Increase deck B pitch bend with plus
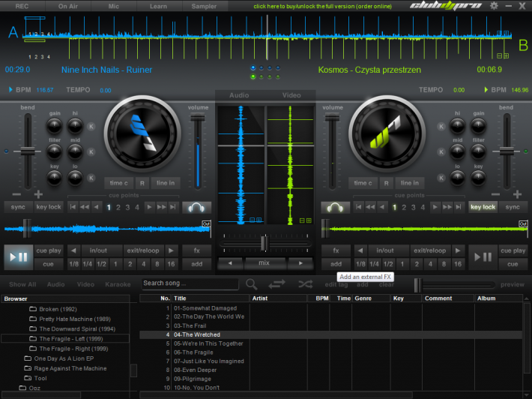This screenshot has width=532, height=399. [517, 194]
